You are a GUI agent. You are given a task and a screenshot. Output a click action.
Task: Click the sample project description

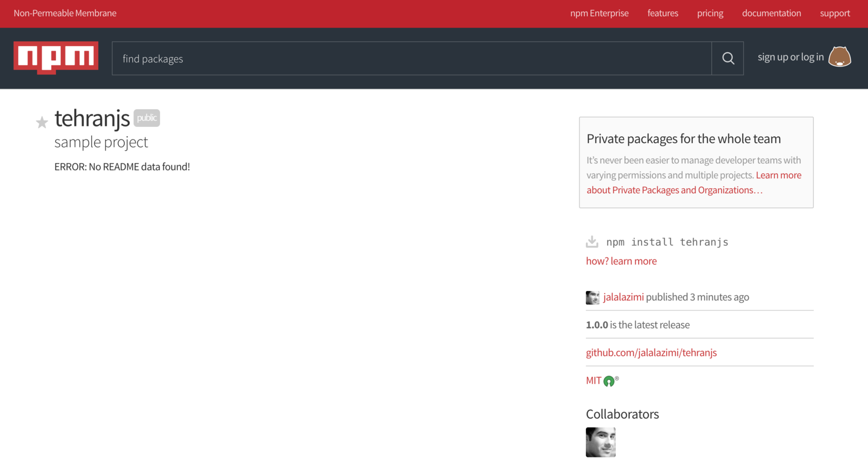(101, 142)
